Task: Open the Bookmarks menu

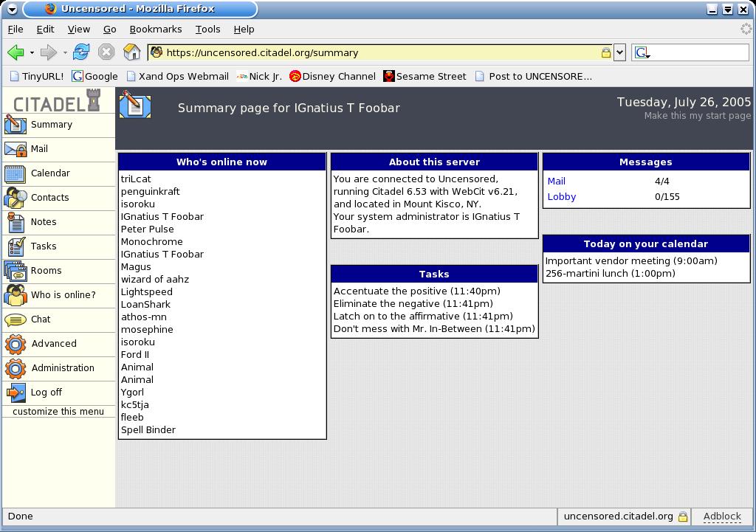Action: coord(156,30)
